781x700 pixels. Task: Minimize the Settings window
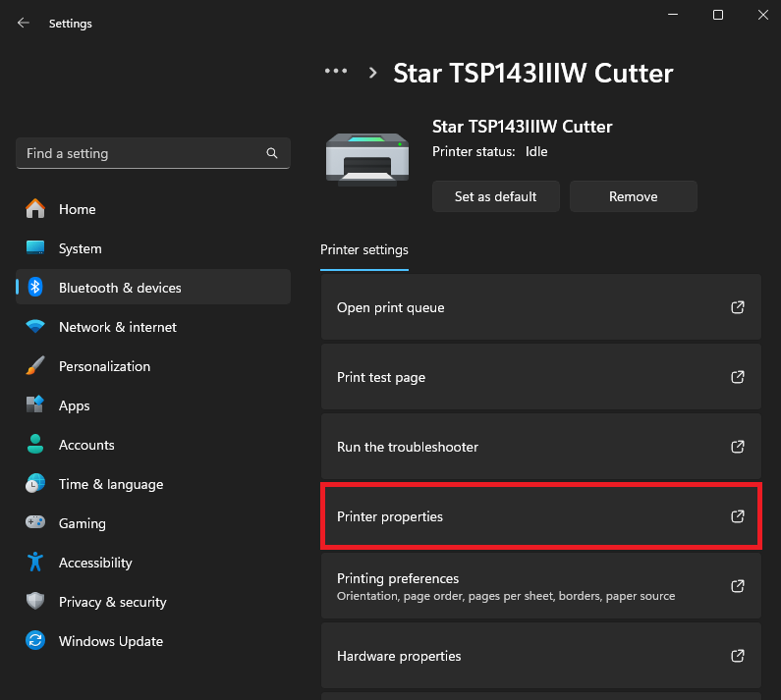pos(673,15)
